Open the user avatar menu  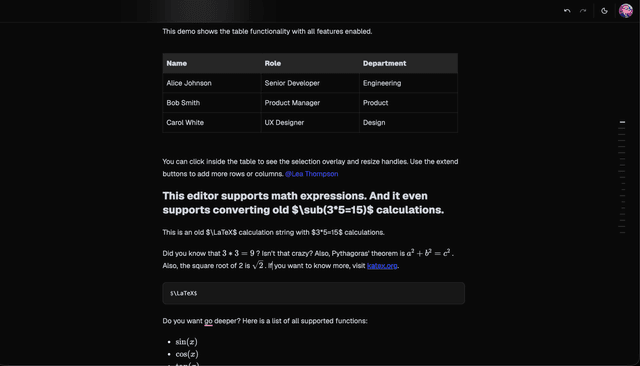click(x=626, y=11)
